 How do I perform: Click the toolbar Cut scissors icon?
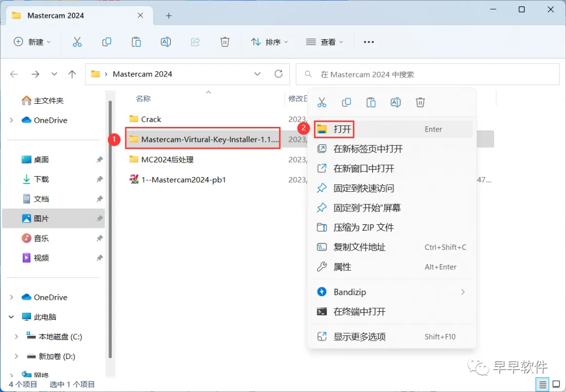(x=77, y=42)
